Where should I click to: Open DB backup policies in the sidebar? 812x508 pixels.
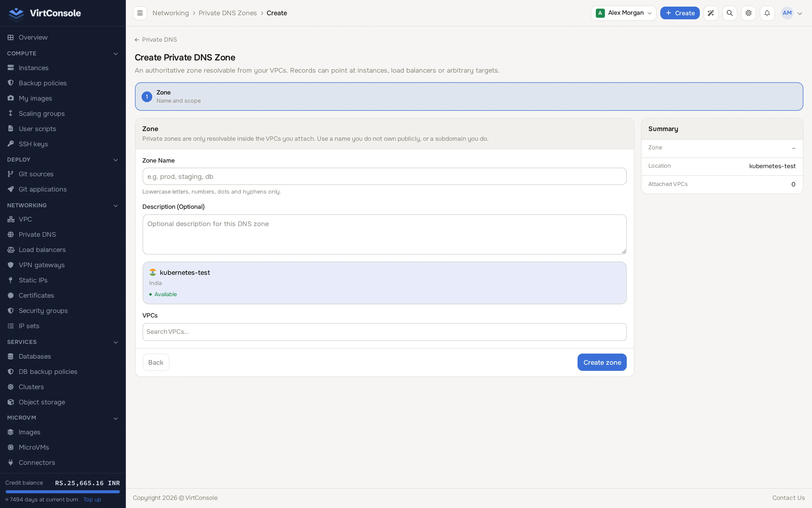(48, 372)
